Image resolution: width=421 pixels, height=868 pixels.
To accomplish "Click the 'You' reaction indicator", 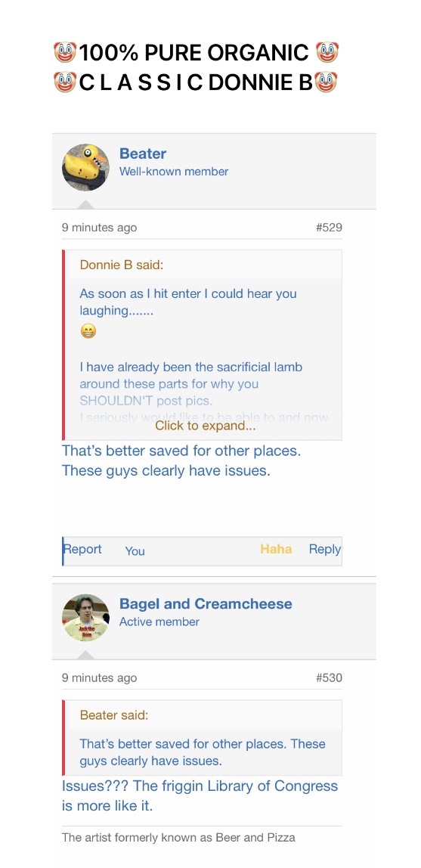I will 135,550.
